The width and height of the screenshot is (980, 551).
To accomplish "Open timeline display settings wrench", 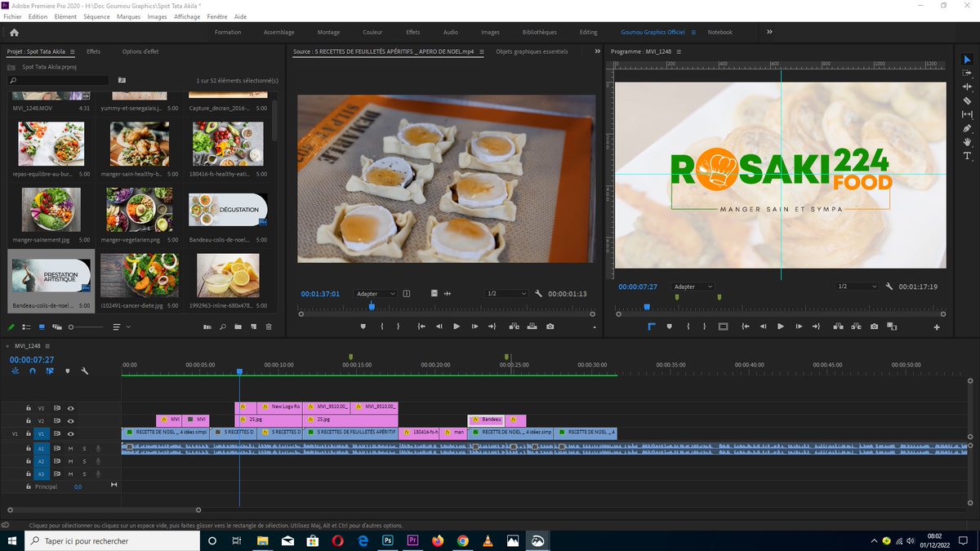I will point(84,371).
